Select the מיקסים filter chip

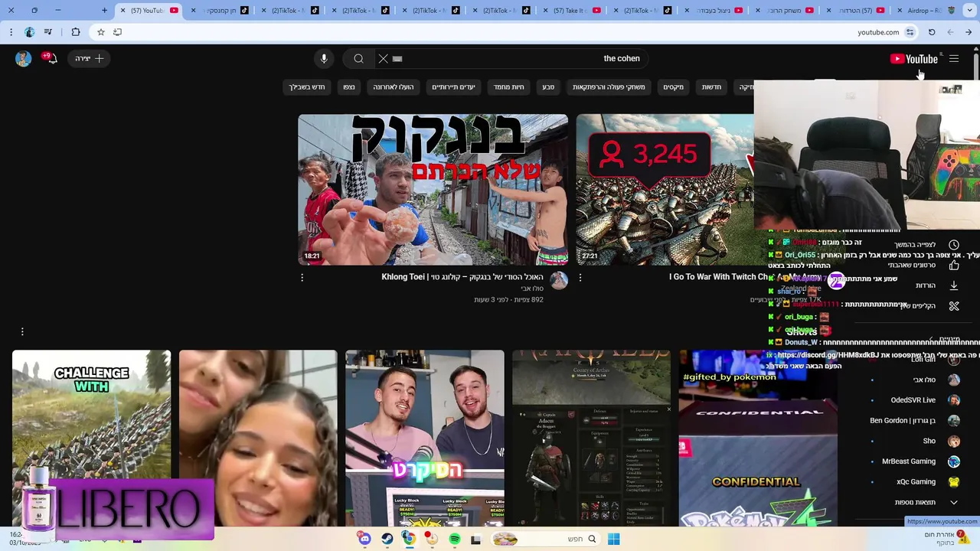point(674,87)
